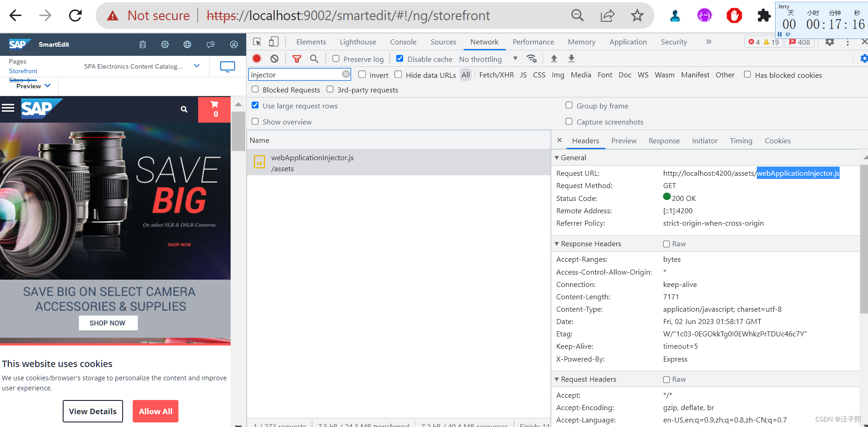Show more DevTools tabs with the chevron

708,42
